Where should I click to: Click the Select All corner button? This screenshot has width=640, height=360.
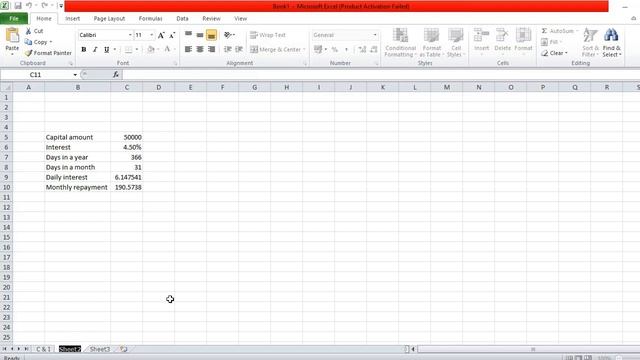point(6,87)
